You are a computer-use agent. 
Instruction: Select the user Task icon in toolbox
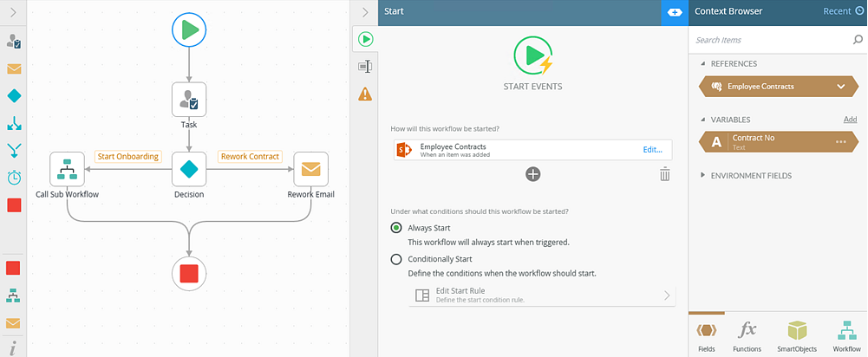[14, 41]
